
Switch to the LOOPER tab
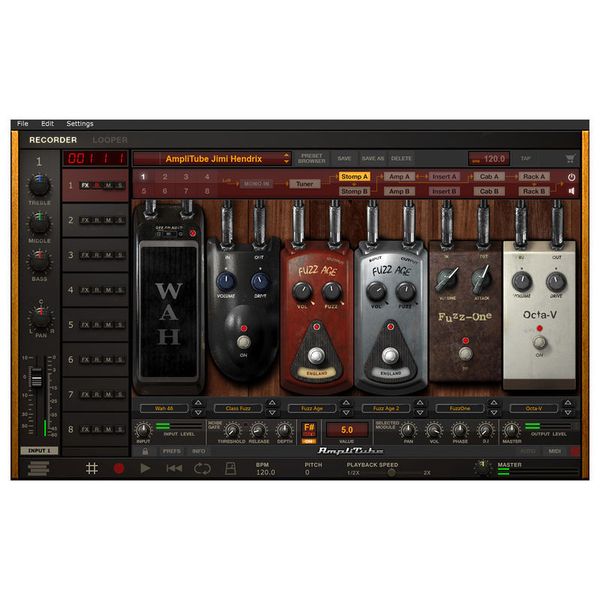click(x=110, y=140)
